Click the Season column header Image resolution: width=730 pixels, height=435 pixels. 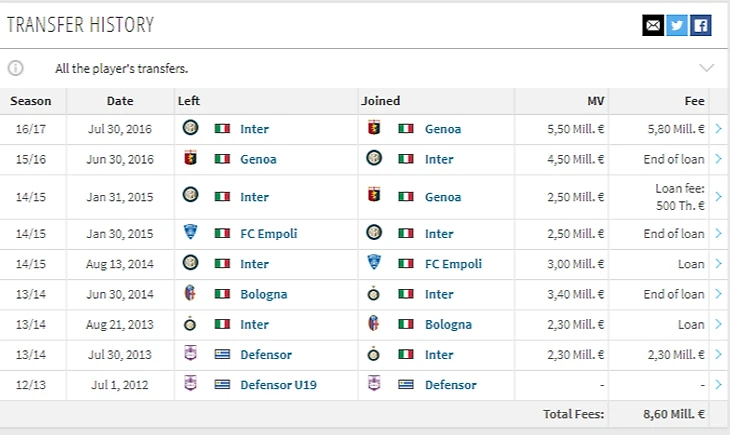click(x=30, y=101)
